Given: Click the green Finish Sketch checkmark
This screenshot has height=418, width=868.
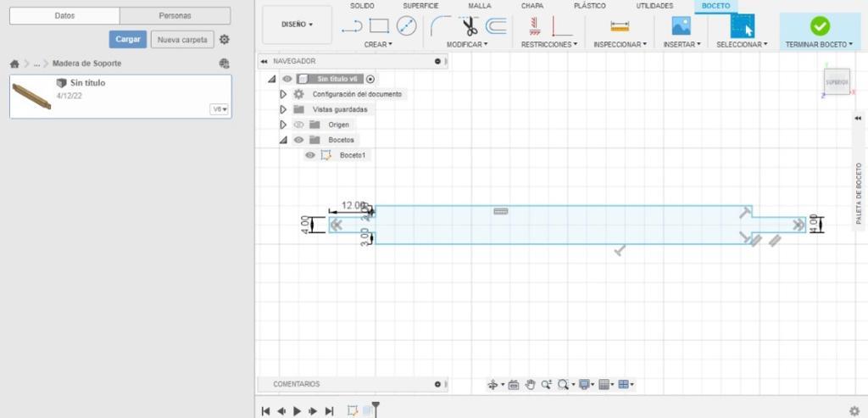Looking at the screenshot, I should tap(820, 25).
